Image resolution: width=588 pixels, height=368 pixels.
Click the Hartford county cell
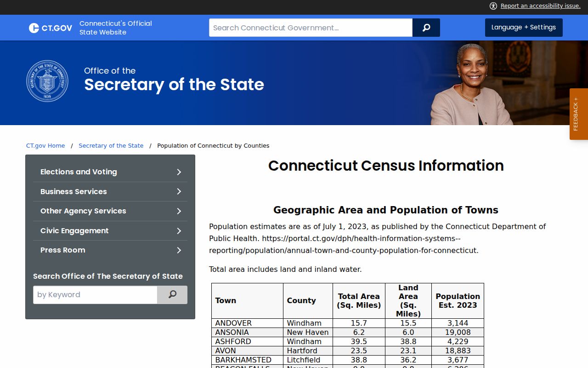point(308,351)
